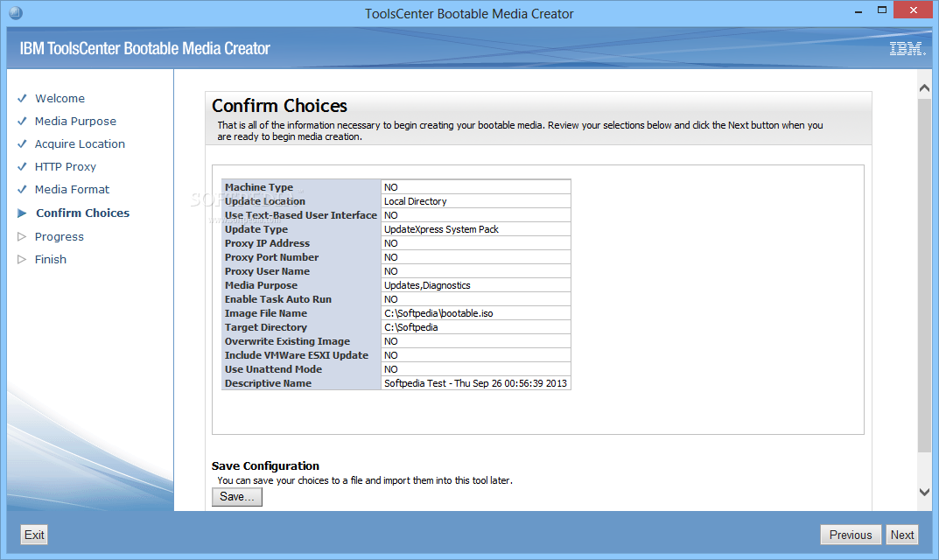This screenshot has height=560, width=939.
Task: Click the Exit button
Action: pyautogui.click(x=34, y=535)
